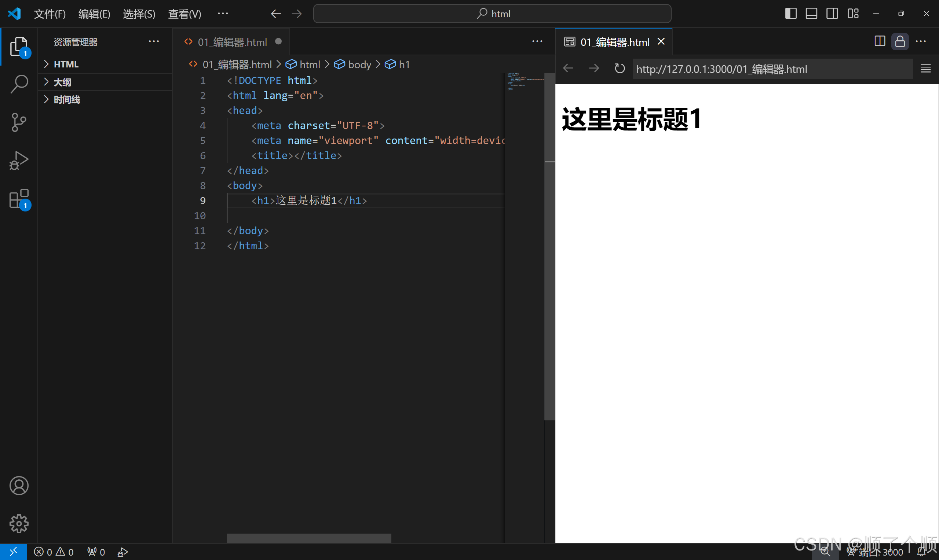This screenshot has width=939, height=560.
Task: Select the 01_编辑器.html preview tab
Action: point(614,41)
